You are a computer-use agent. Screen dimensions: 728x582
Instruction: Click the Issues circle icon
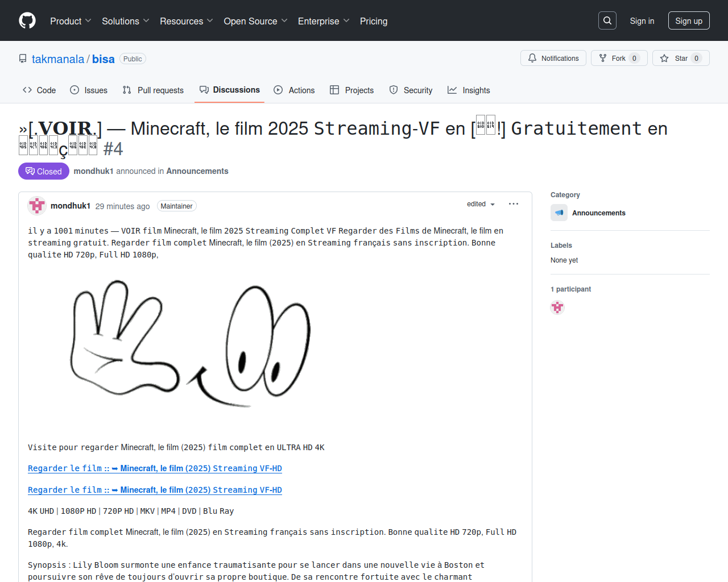click(75, 90)
